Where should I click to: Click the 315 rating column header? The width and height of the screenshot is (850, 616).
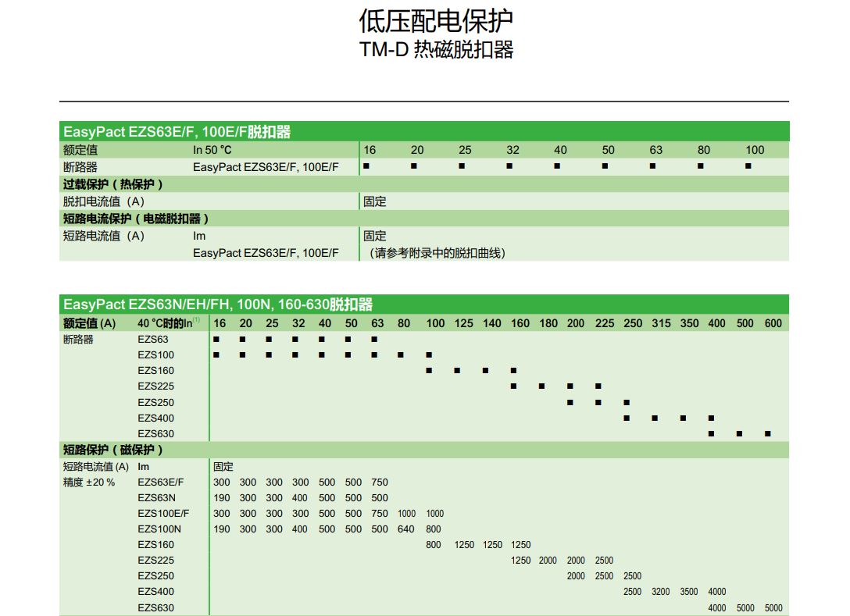[x=661, y=323]
